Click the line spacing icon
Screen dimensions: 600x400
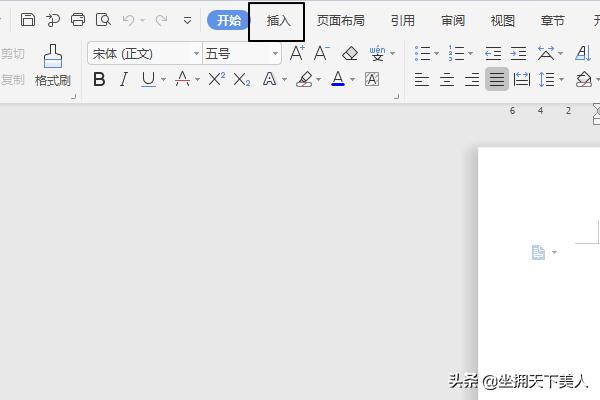coord(546,79)
